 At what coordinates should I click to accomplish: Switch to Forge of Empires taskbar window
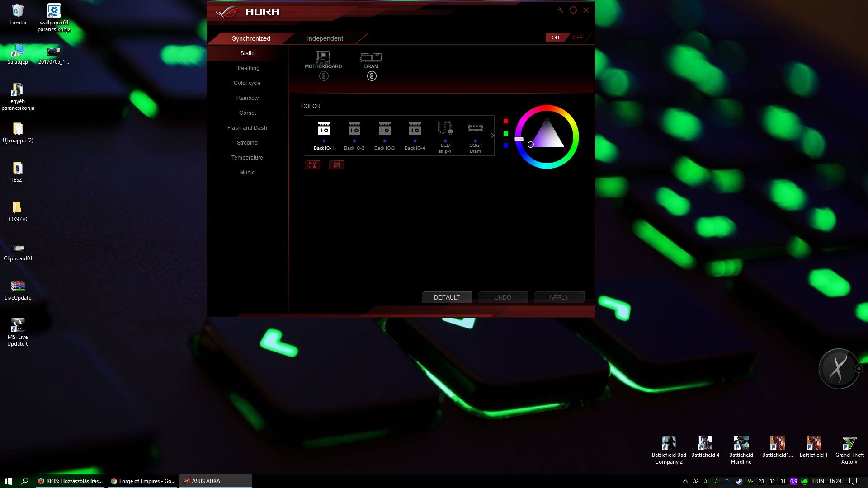click(x=143, y=481)
